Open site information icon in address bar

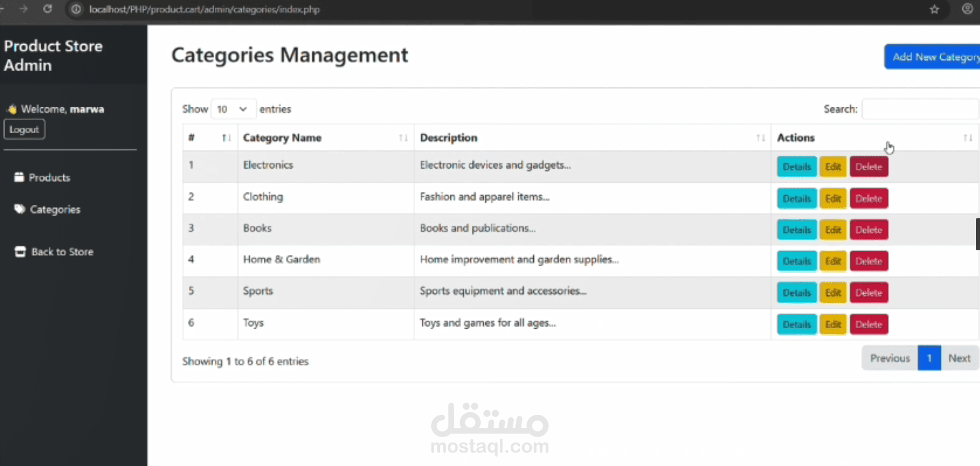click(x=76, y=9)
